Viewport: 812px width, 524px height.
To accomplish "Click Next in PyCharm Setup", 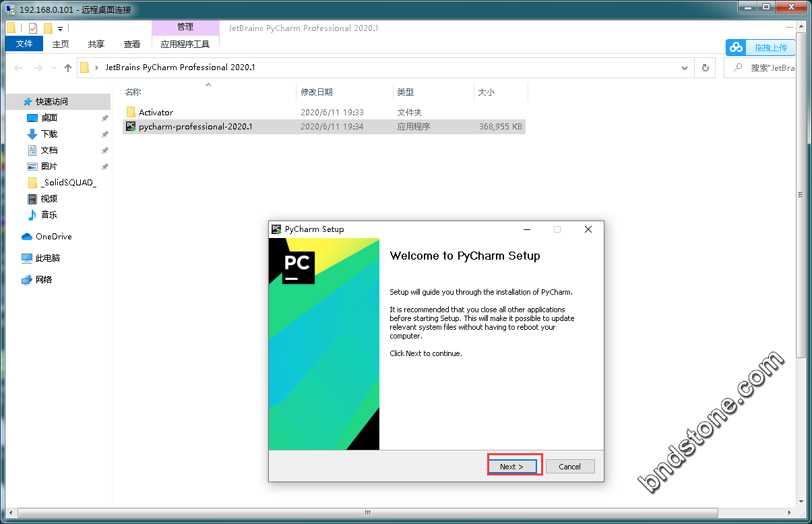I will [512, 466].
